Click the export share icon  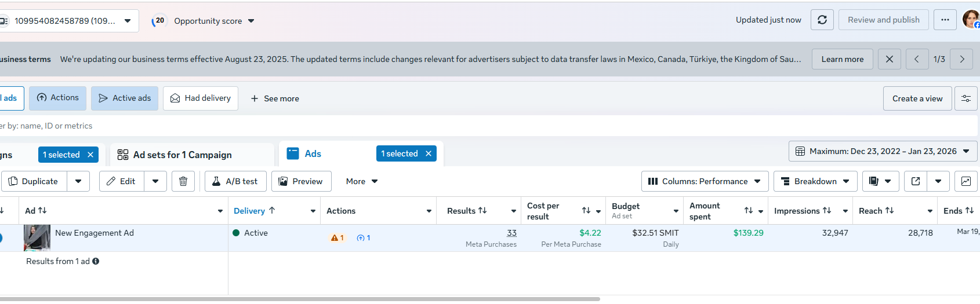click(916, 181)
